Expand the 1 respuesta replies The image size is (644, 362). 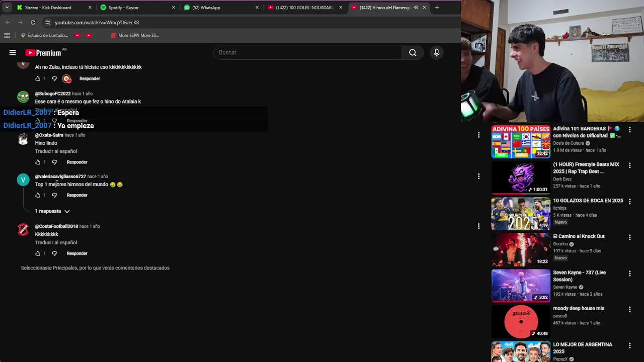tap(52, 211)
